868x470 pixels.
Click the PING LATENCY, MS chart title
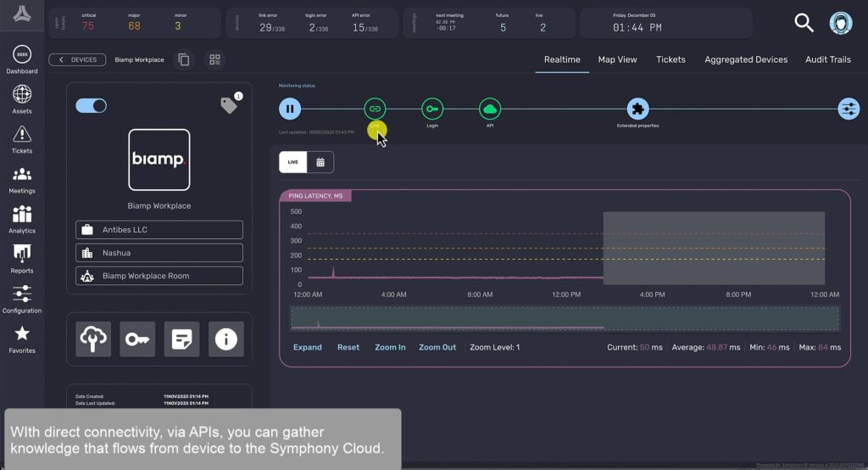click(315, 196)
